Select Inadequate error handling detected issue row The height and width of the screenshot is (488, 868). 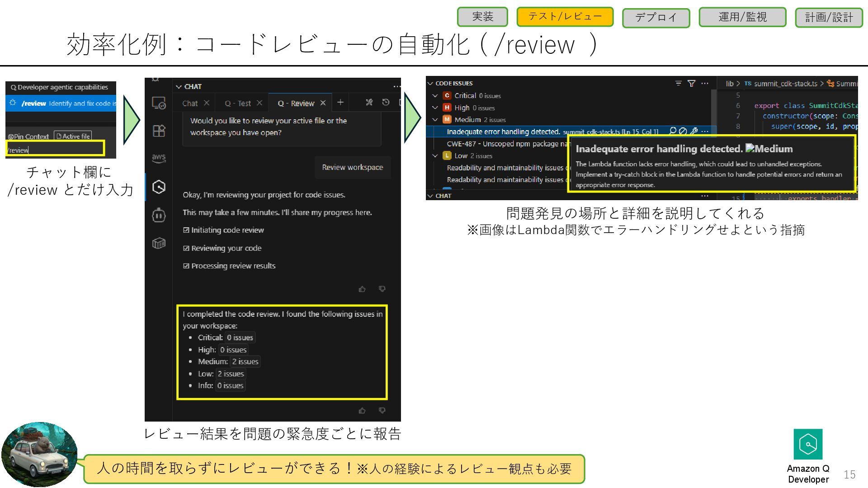[571, 131]
